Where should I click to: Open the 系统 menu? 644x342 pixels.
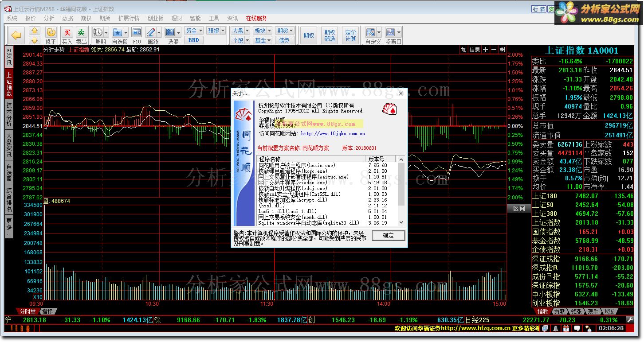[x=12, y=18]
